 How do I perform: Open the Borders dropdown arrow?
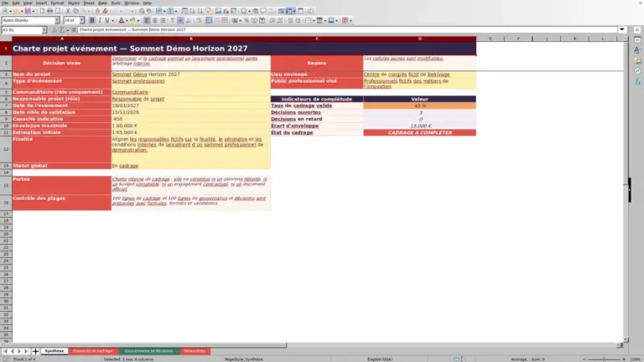[314, 20]
